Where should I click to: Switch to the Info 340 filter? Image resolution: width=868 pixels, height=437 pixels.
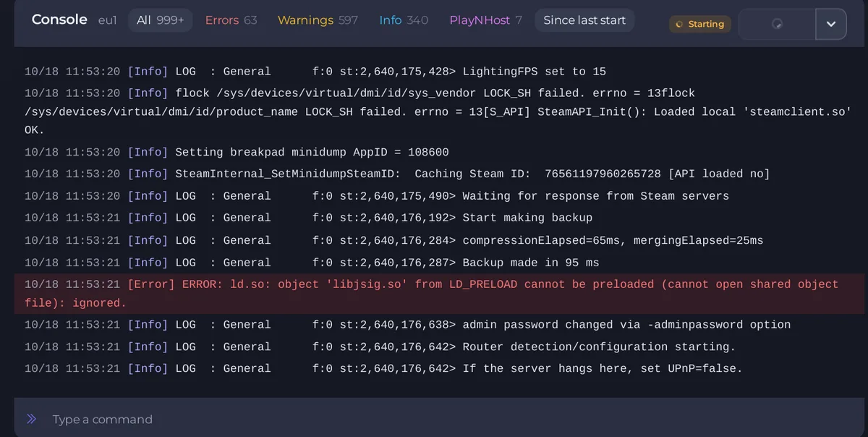(404, 20)
